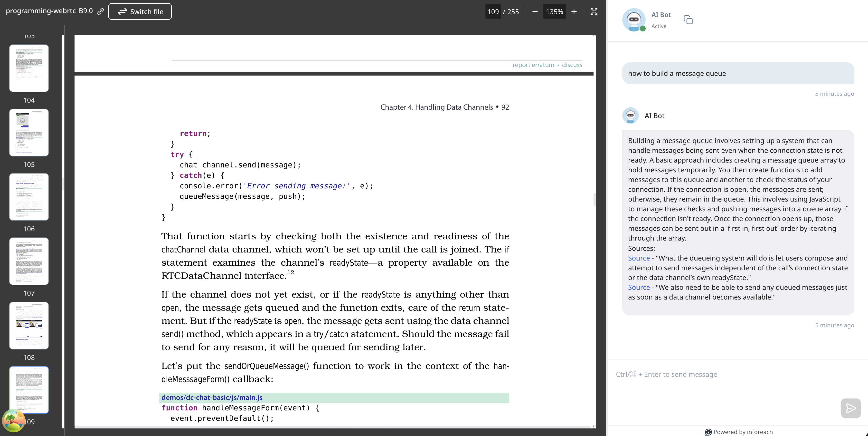Viewport: 868px width, 436px height.
Task: Click the Powered by inforeach link
Action: pyautogui.click(x=739, y=432)
